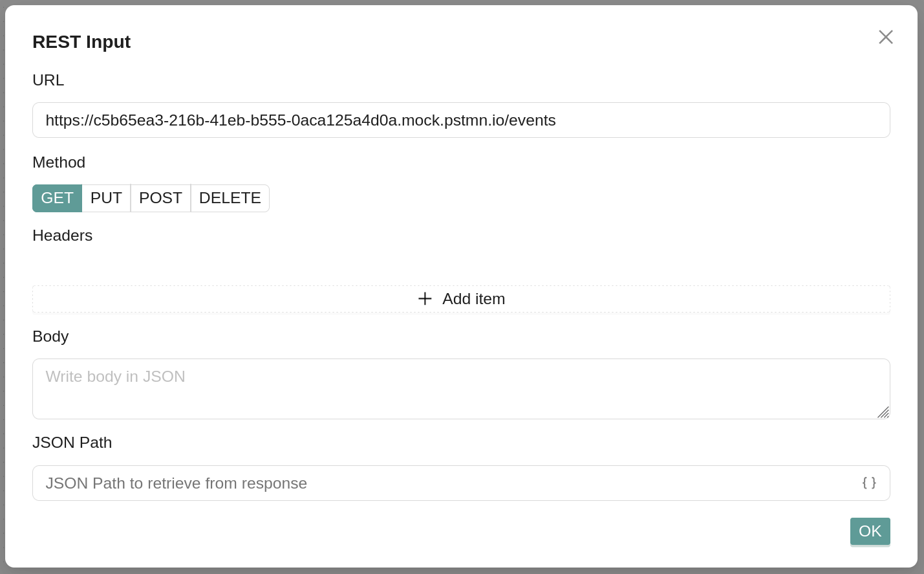
Task: Click the Body section label
Action: 50,337
